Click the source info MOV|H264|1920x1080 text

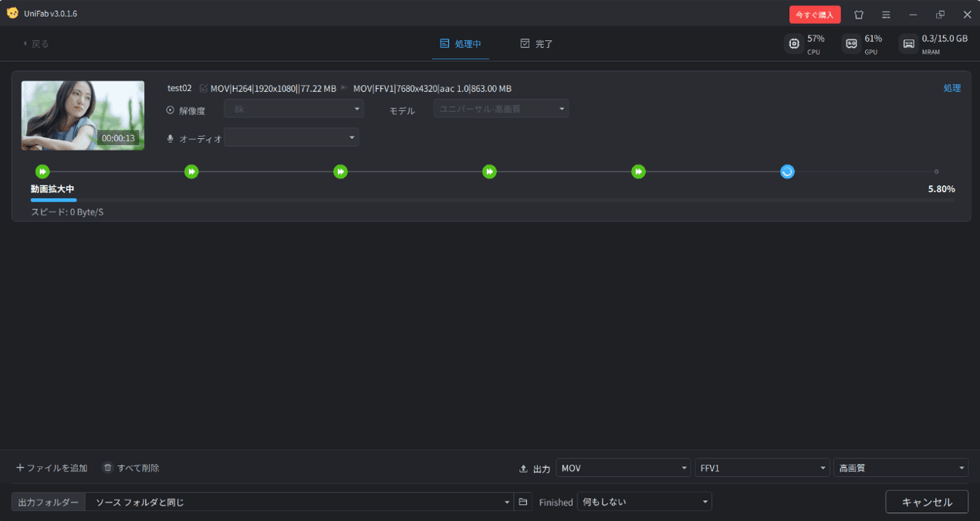point(273,88)
